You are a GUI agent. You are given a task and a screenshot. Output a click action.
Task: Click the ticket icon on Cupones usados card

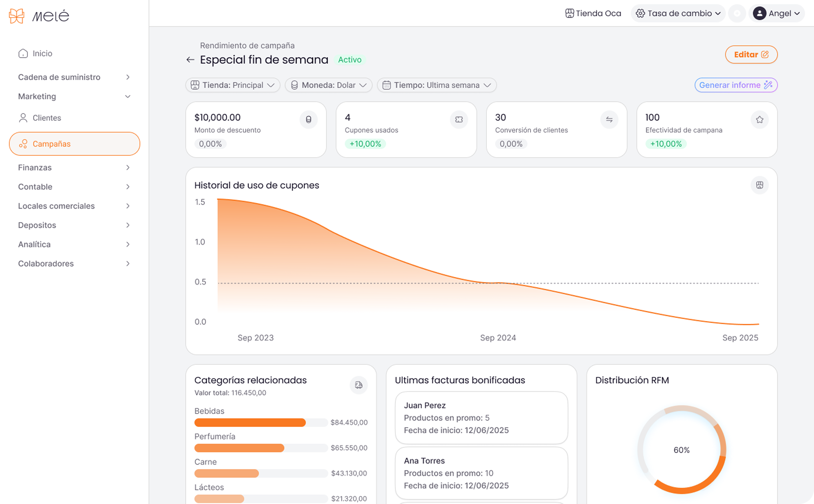[x=459, y=119]
